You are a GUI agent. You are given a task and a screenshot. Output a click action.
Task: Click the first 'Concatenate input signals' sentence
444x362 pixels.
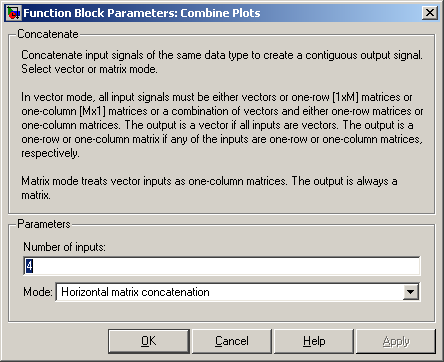coord(222,55)
